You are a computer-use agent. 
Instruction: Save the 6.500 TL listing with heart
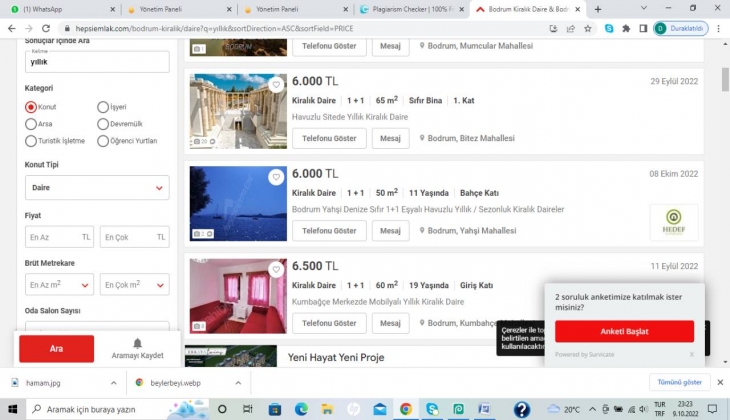[276, 269]
